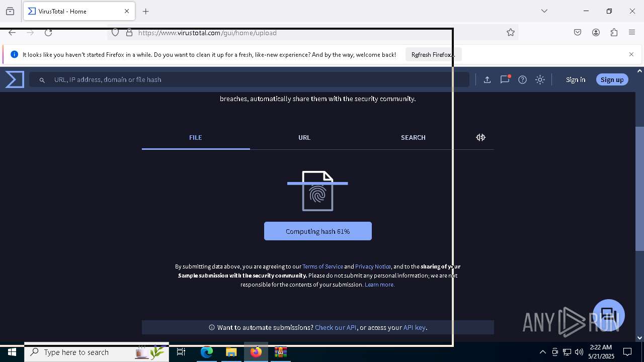The image size is (644, 362).
Task: Open the notifications chat icon
Action: [x=505, y=79]
